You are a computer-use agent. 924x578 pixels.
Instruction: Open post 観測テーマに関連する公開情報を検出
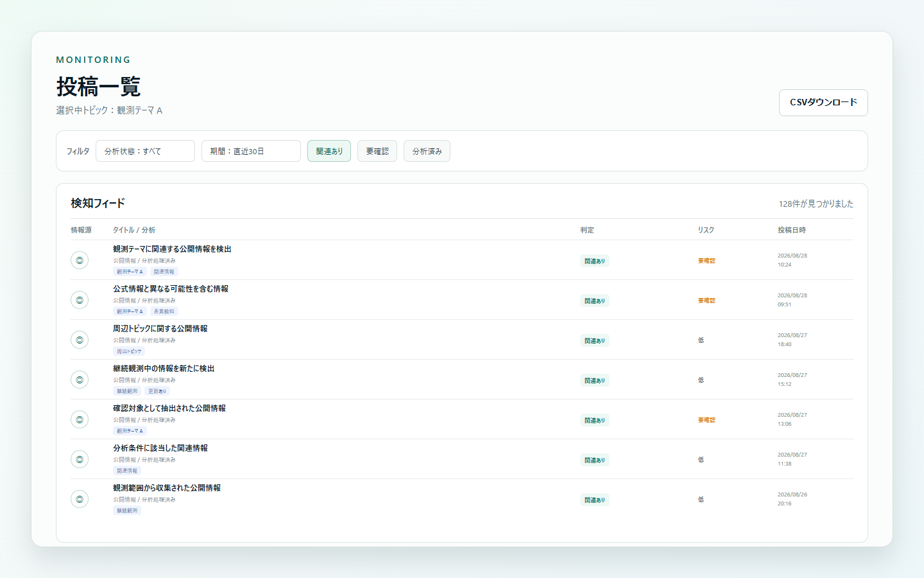point(172,249)
